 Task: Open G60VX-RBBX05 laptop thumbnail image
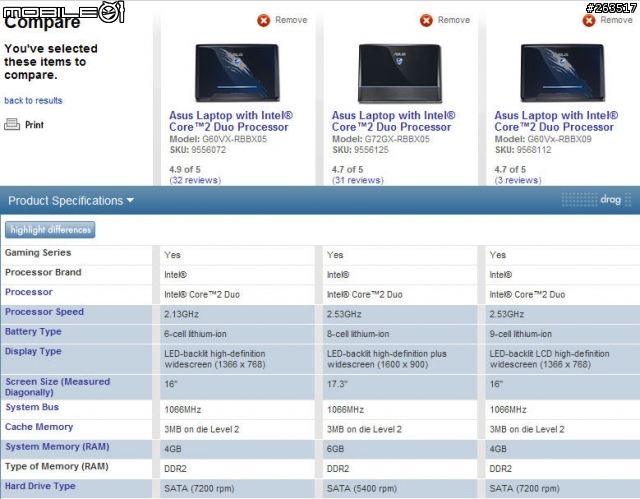pyautogui.click(x=237, y=73)
